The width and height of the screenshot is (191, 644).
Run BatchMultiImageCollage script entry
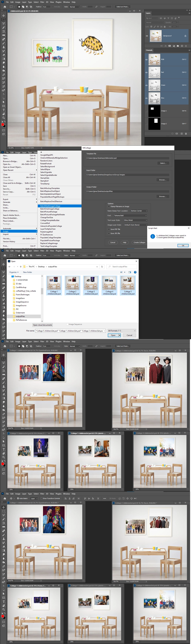pyautogui.click(x=59, y=206)
